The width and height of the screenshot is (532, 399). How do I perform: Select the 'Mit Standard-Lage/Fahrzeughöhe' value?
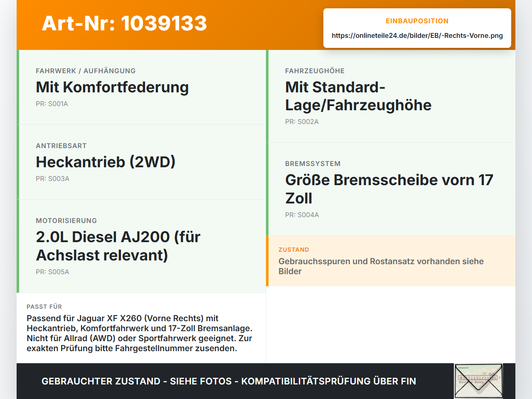click(x=358, y=96)
